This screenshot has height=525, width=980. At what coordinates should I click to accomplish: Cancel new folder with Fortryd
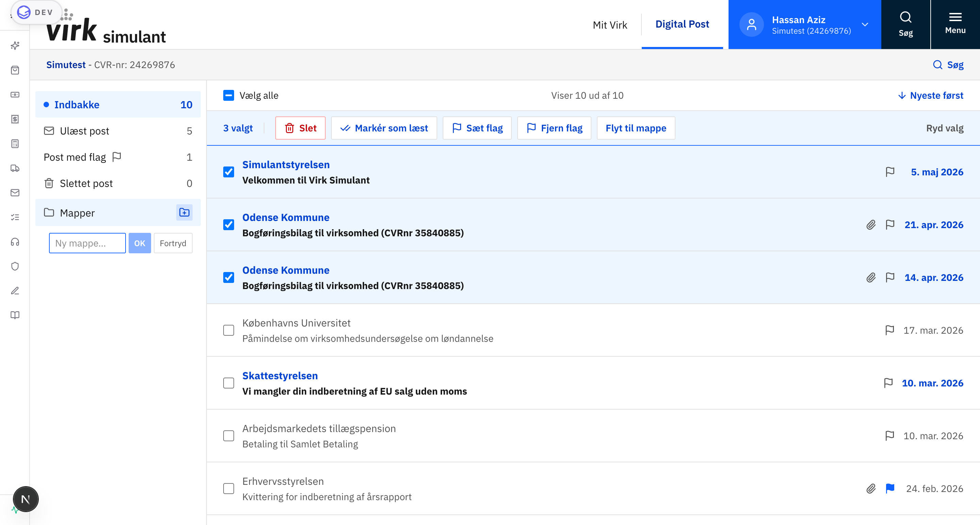pos(173,243)
